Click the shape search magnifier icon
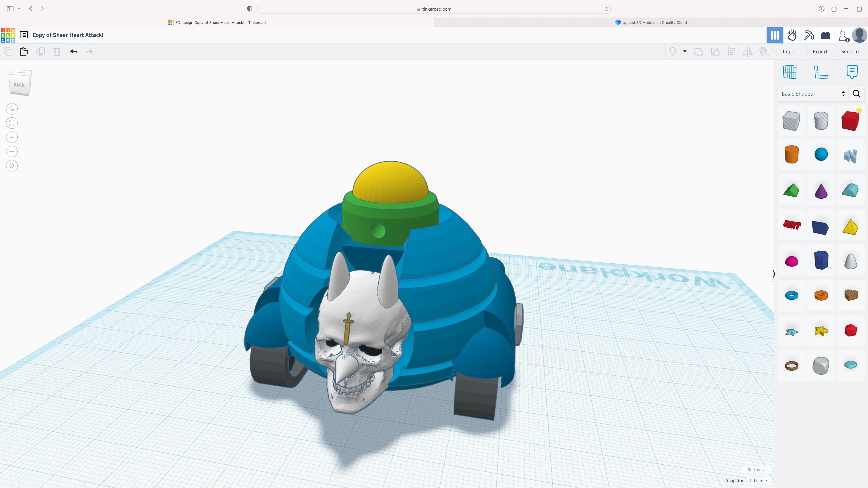This screenshot has height=488, width=868. (x=856, y=94)
